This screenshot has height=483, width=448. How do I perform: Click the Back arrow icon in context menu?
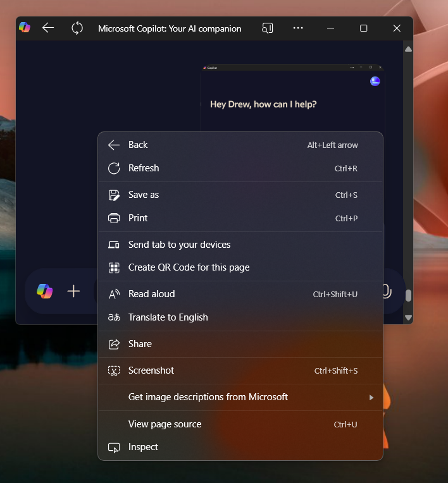click(x=114, y=145)
